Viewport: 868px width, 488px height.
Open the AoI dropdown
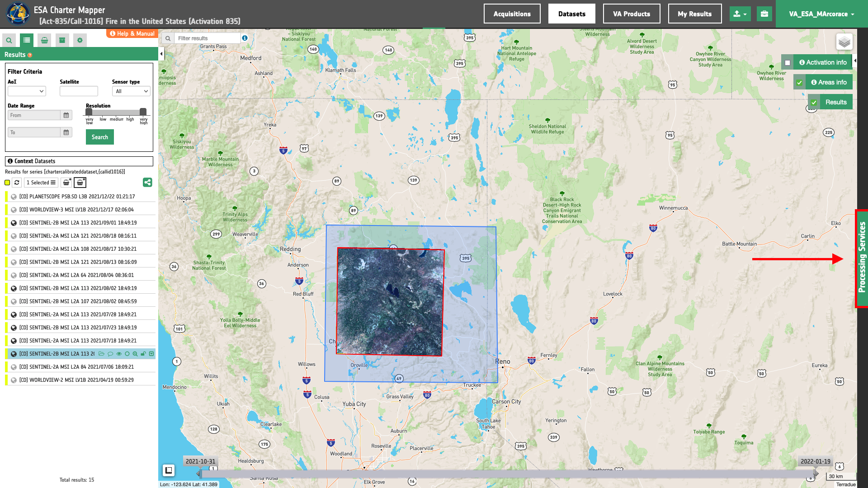point(27,91)
